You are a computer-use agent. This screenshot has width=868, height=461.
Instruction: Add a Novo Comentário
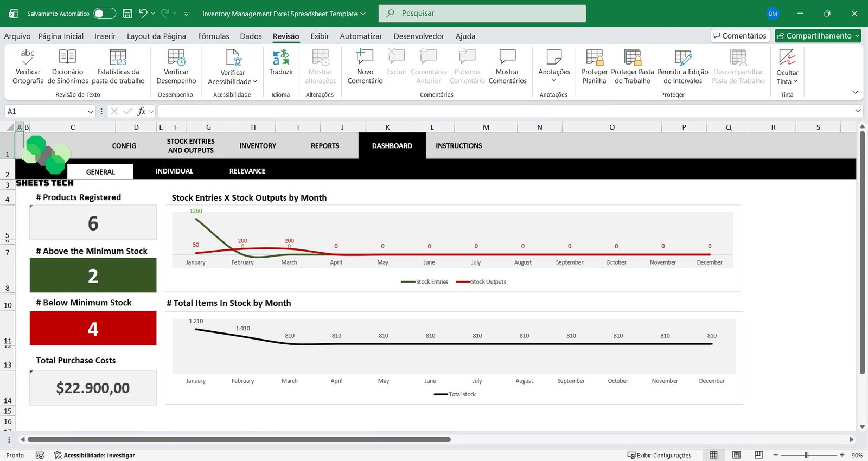click(365, 57)
